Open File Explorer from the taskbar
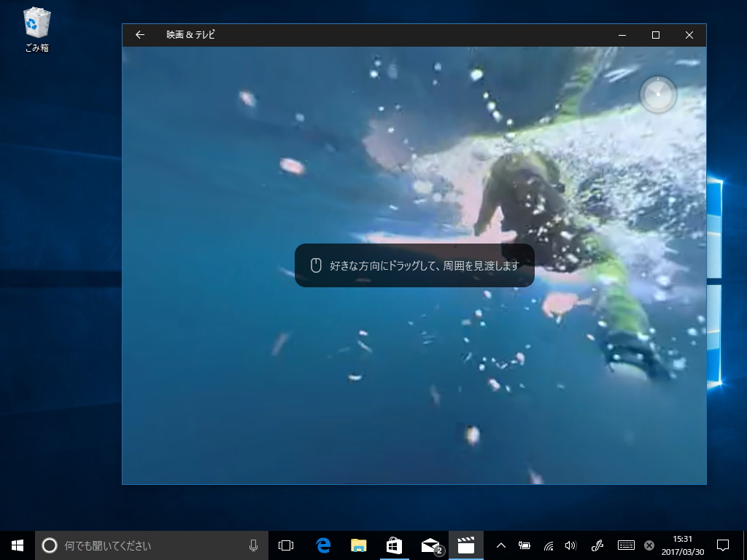Image resolution: width=747 pixels, height=560 pixels. tap(359, 545)
